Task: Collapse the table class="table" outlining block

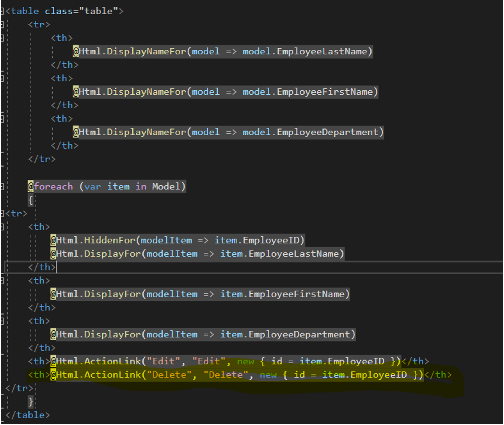Action: (2, 11)
